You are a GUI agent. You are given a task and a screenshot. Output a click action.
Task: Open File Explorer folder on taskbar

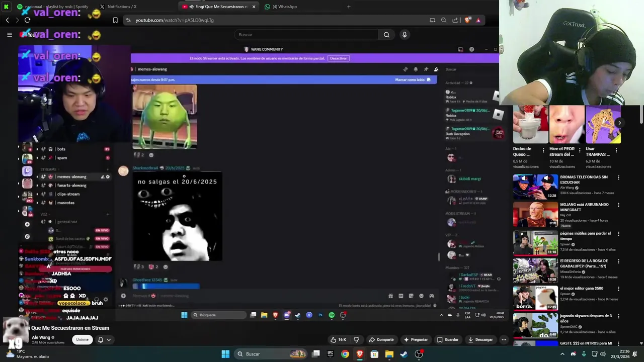coord(389,354)
